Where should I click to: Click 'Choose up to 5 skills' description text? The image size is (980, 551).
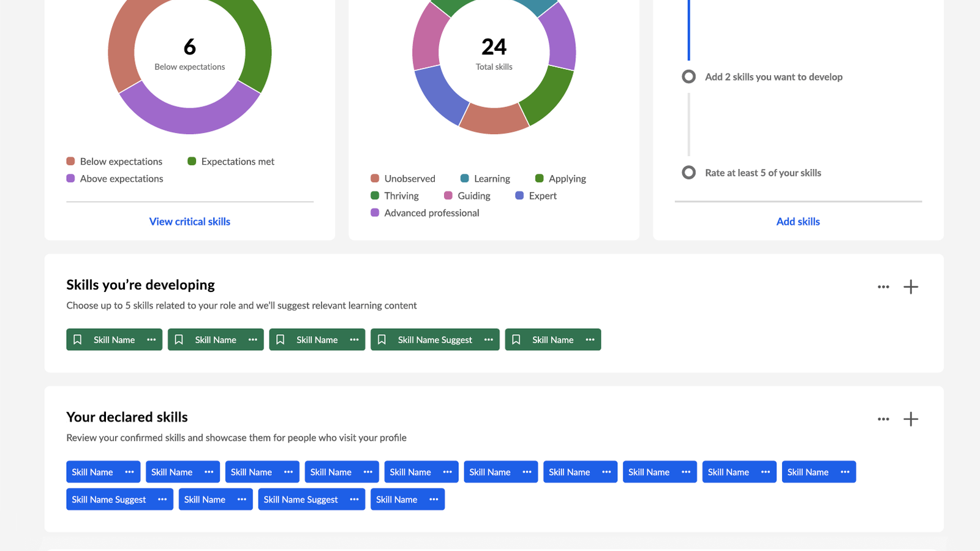tap(241, 305)
